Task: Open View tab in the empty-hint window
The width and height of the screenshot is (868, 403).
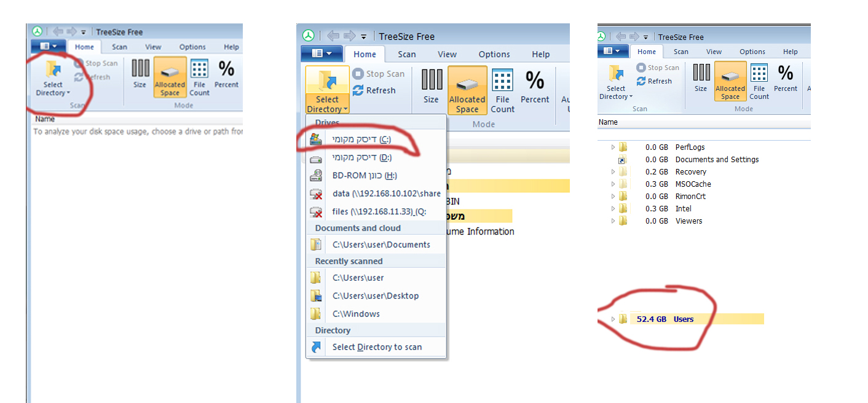Action: [153, 47]
